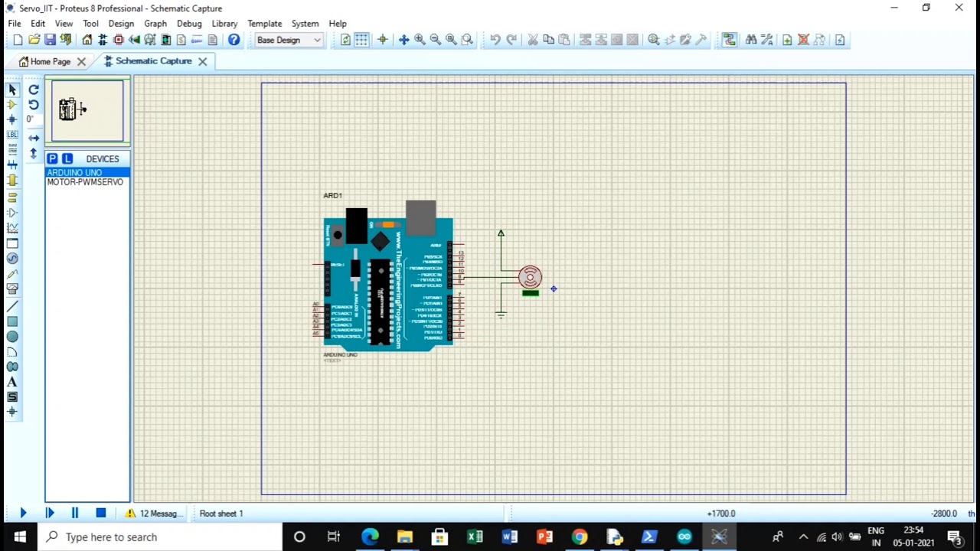Open the 12 Messages warning log
The height and width of the screenshot is (551, 980).
coord(155,514)
